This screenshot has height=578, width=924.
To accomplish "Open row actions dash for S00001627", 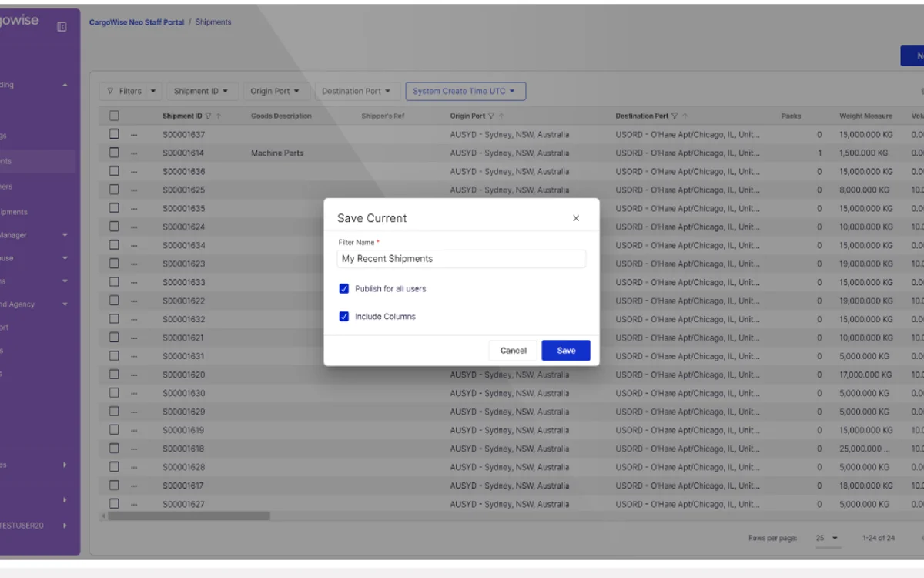I will (x=134, y=505).
